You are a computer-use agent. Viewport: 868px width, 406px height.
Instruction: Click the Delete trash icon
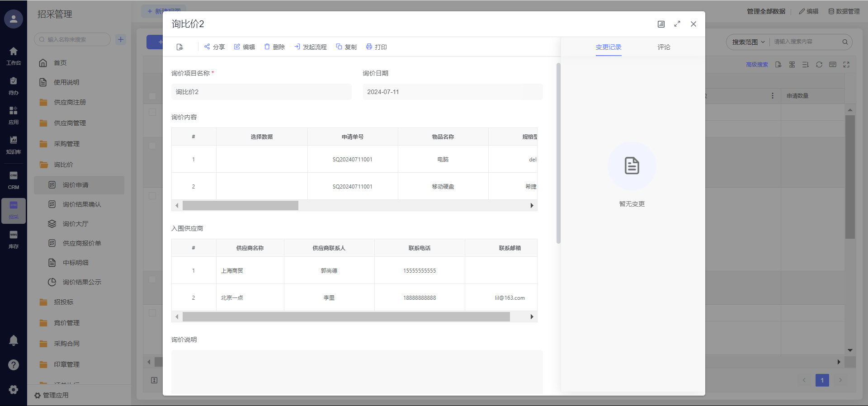coord(267,47)
